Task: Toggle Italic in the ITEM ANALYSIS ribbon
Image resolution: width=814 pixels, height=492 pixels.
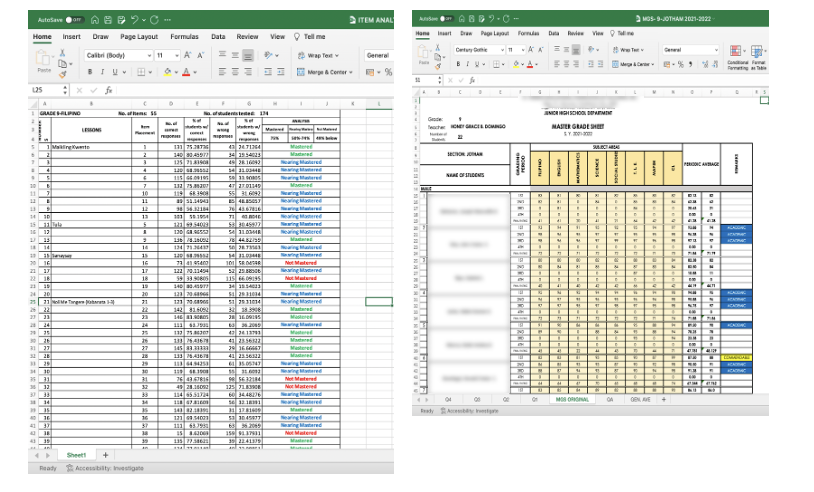Action: point(102,72)
